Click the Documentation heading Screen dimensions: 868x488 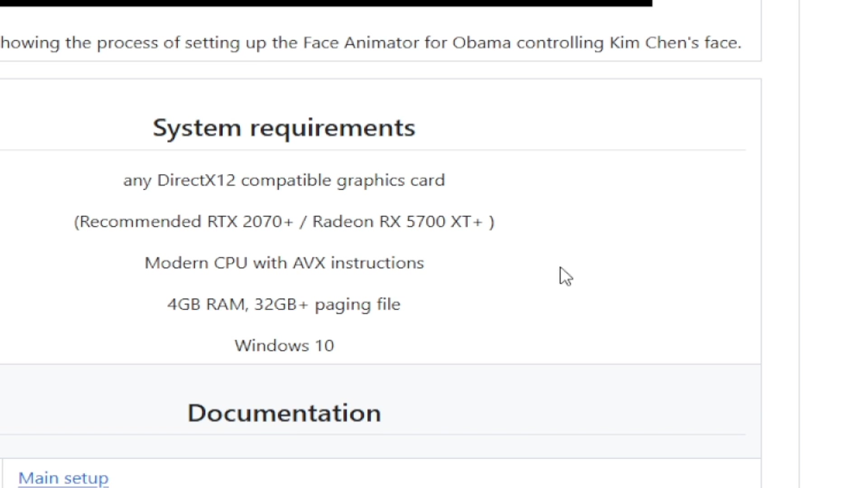[x=284, y=413]
